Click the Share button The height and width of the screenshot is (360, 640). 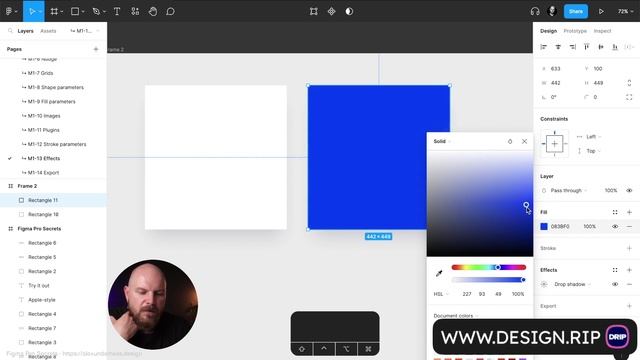[576, 11]
